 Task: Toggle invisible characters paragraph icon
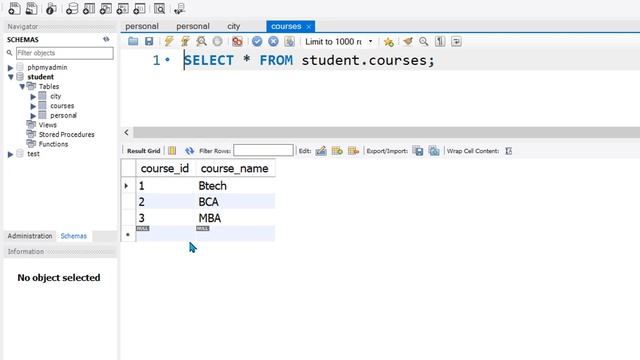(x=440, y=41)
